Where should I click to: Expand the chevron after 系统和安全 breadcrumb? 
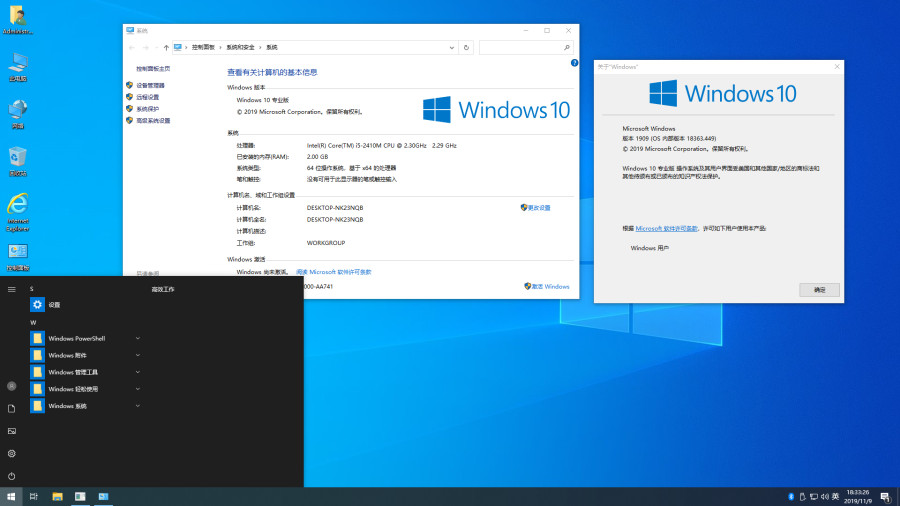[261, 48]
